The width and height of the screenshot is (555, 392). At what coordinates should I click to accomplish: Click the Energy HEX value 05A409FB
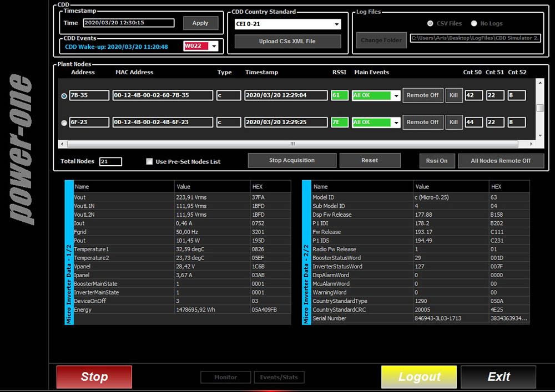(x=264, y=309)
